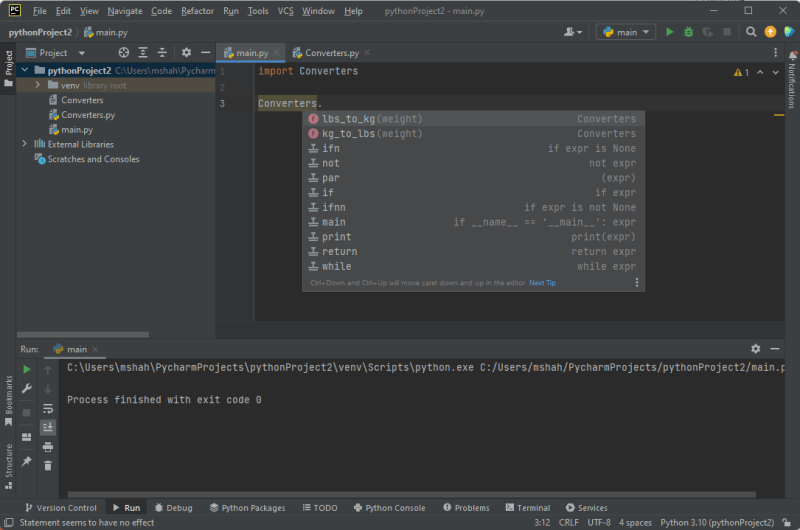Pin the Run tab
The image size is (800, 530).
point(27,461)
